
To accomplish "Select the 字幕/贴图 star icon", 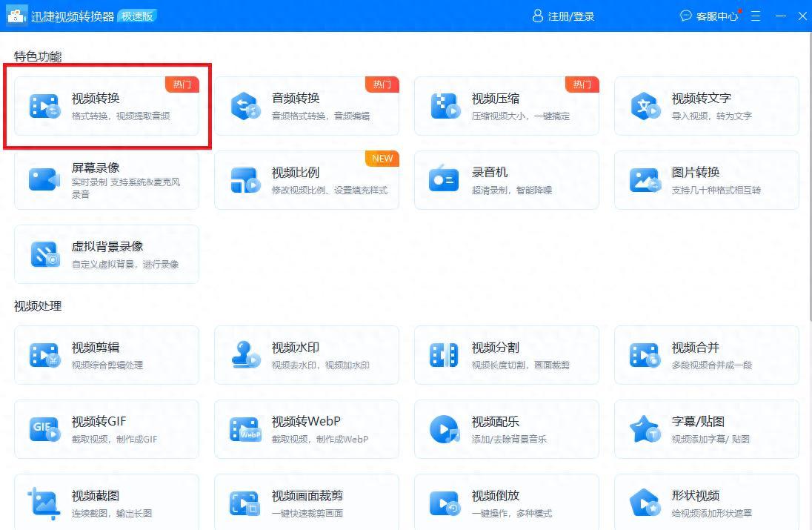I will pyautogui.click(x=645, y=429).
